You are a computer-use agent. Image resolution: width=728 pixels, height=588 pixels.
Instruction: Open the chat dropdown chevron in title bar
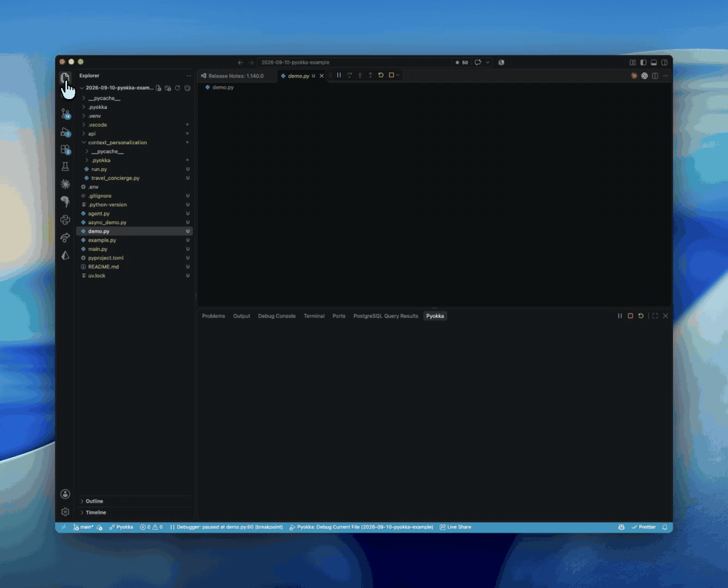(488, 62)
